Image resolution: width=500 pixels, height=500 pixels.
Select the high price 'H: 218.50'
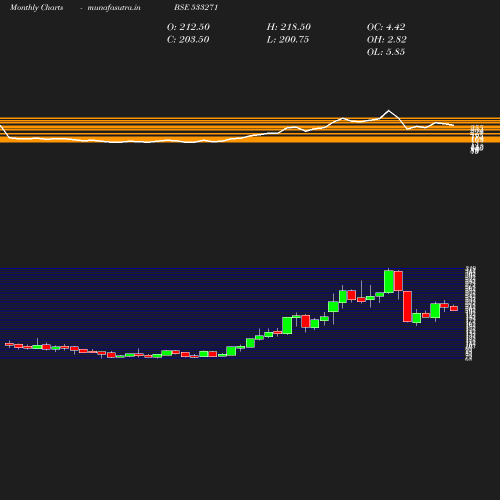(x=289, y=27)
